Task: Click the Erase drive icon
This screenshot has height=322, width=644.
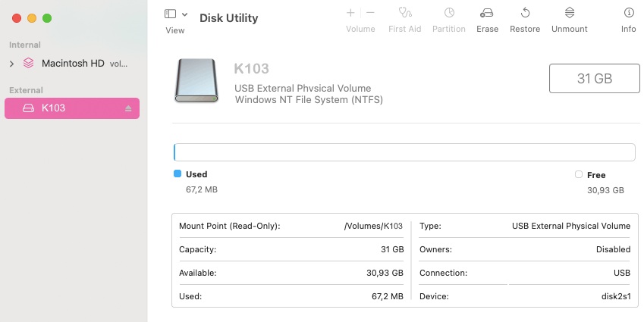Action: (487, 13)
